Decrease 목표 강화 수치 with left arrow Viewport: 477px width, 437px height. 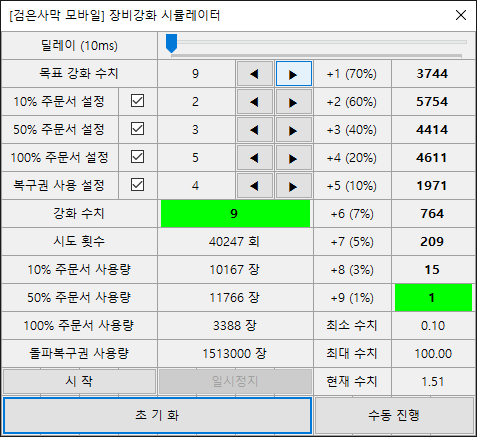click(255, 74)
